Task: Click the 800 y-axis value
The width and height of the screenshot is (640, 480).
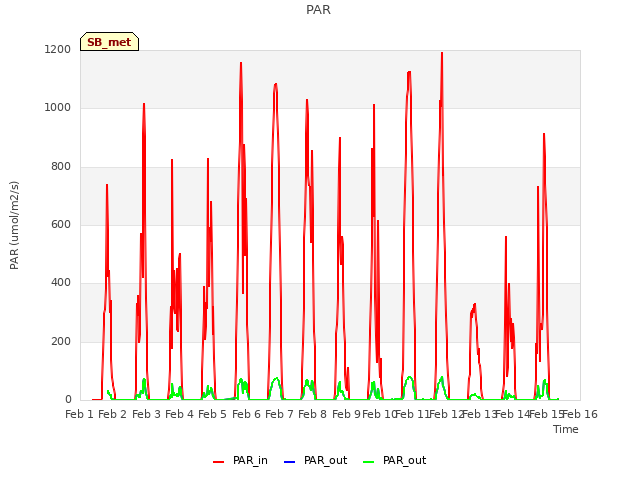Action: pos(61,167)
